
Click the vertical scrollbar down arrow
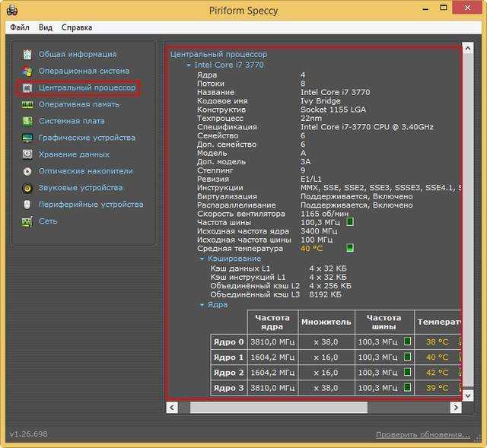coord(468,396)
